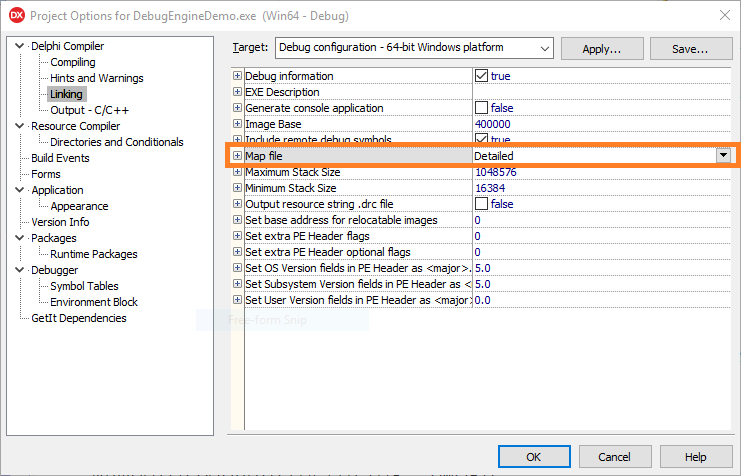
Task: Expand Set User Version fields row
Action: [237, 300]
